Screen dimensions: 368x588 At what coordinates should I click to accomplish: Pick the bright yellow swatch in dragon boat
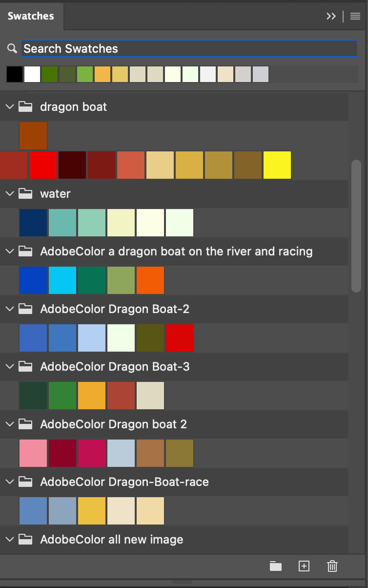pyautogui.click(x=277, y=165)
